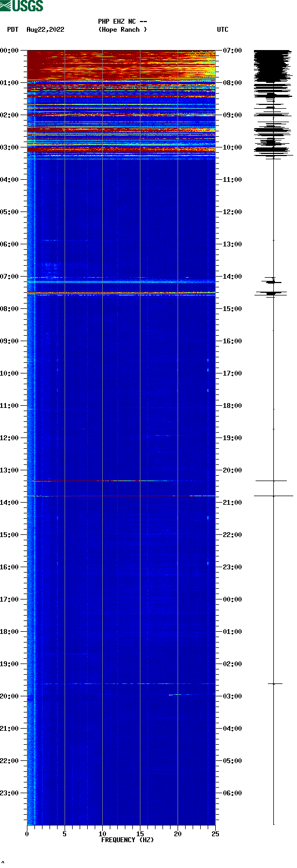Click the 00:00 UTC time label
The width and height of the screenshot is (297, 868).
[232, 599]
